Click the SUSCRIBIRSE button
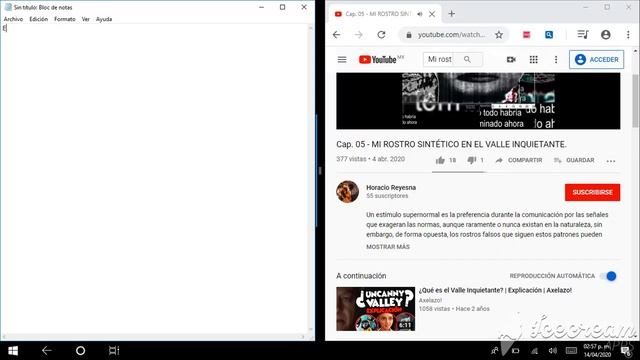Image resolution: width=640 pixels, height=360 pixels. [592, 192]
